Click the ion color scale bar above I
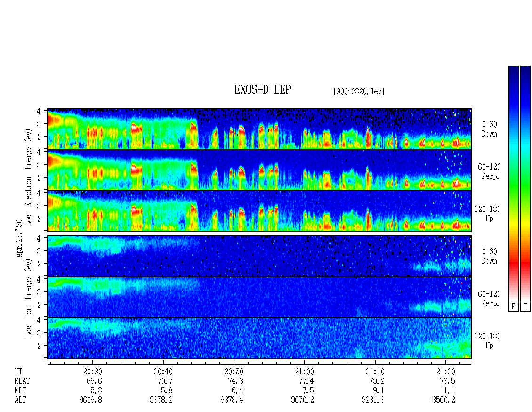This screenshot has height=412, width=532. tap(525, 184)
